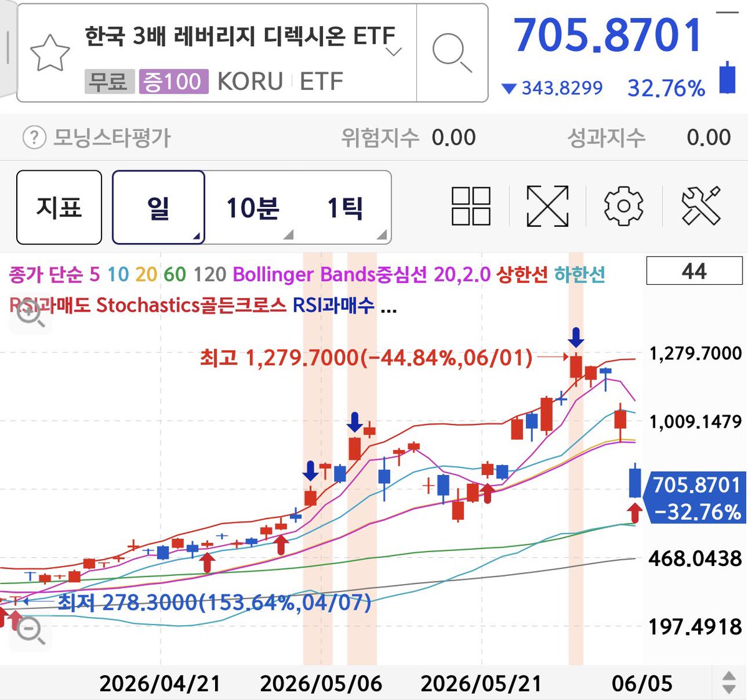Click the 무료 badge
748x700 pixels.
click(x=109, y=82)
